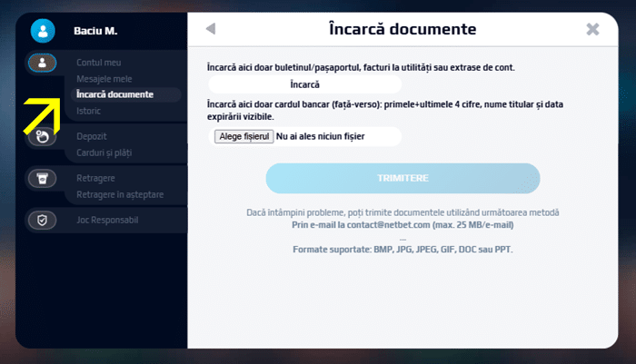
Task: Close the Încarcă documente panel
Action: click(592, 29)
